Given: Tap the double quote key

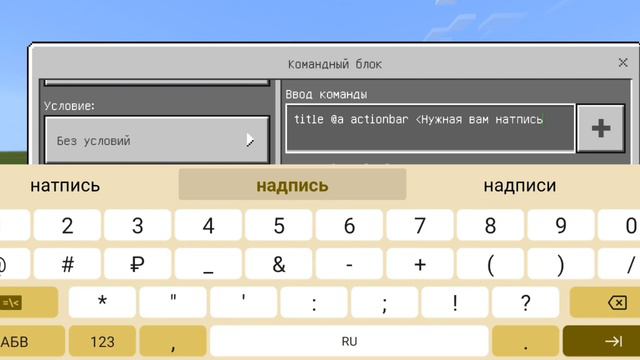Looking at the screenshot, I should click(173, 302).
